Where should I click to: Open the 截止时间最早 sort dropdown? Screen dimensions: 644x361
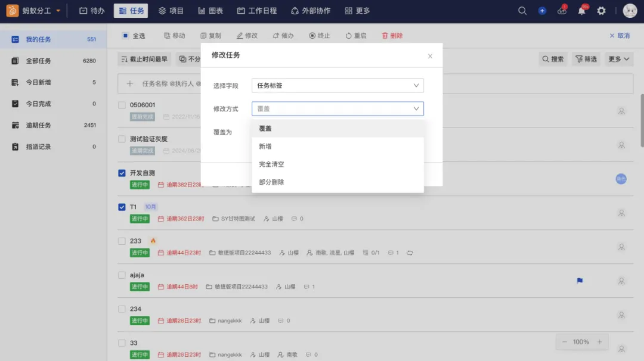[x=144, y=59]
